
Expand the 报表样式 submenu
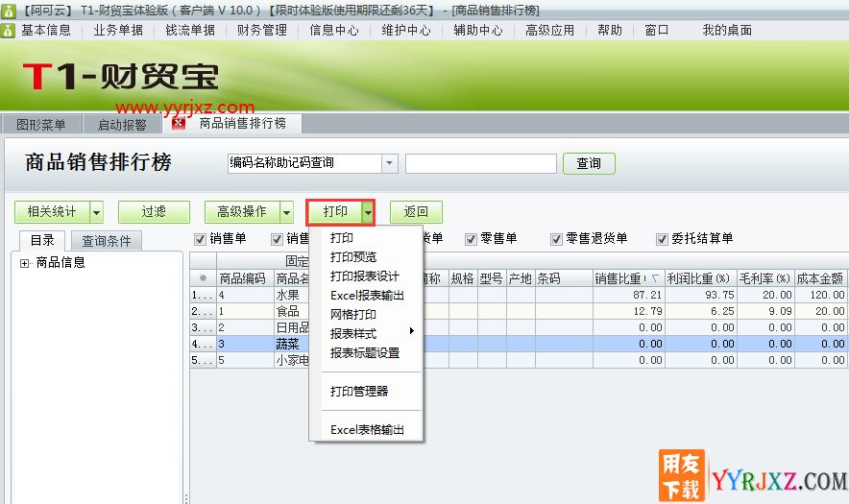(x=411, y=331)
